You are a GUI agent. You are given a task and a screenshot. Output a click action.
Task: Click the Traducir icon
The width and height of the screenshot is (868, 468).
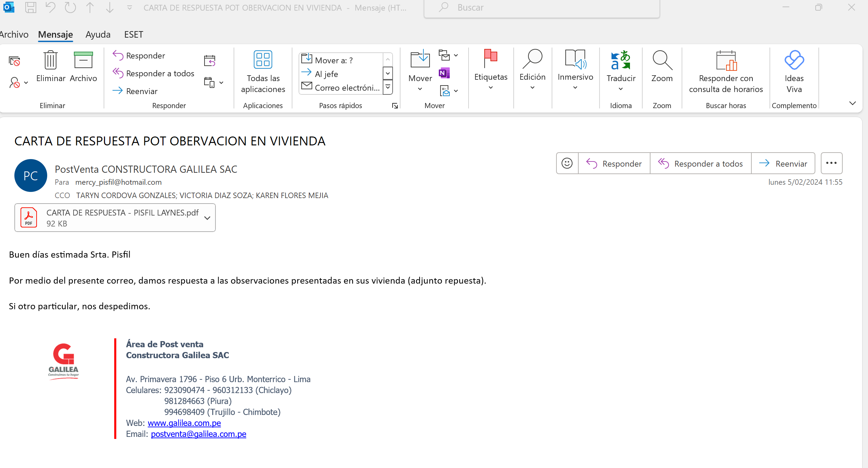coord(621,71)
